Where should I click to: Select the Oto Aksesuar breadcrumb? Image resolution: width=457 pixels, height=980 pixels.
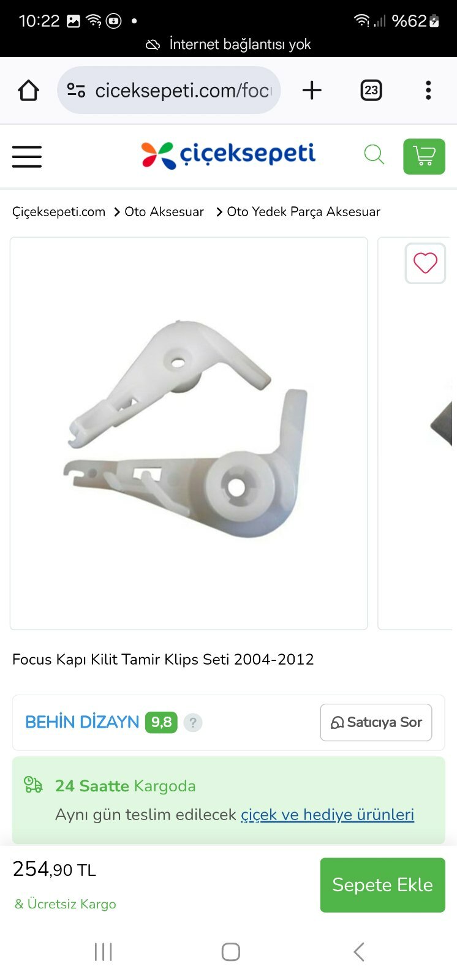(164, 212)
